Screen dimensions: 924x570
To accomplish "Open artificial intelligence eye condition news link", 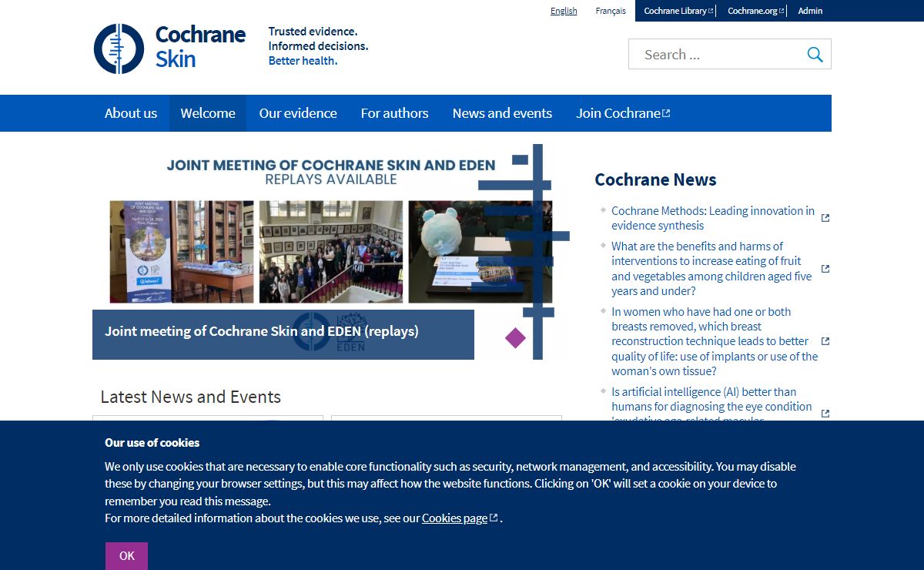I will click(711, 405).
